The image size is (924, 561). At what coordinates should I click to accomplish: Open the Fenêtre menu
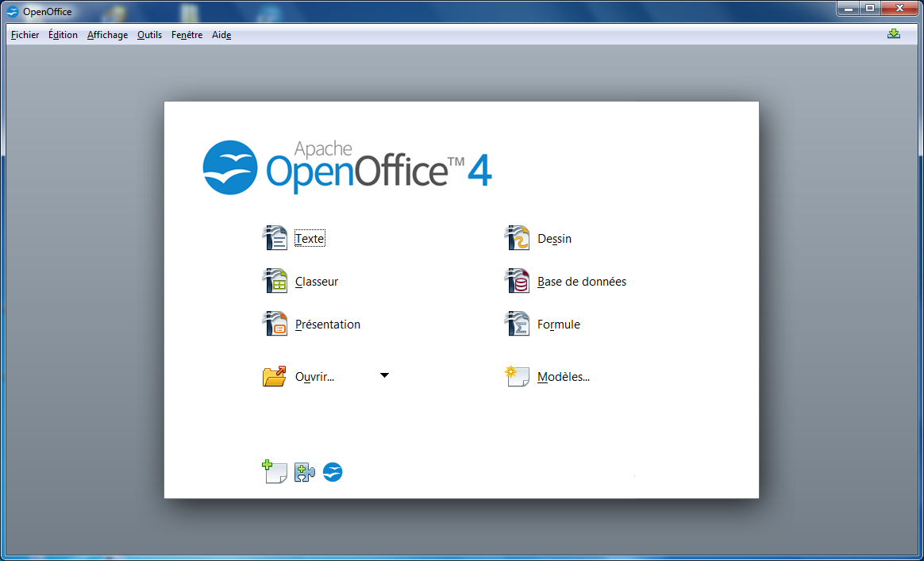click(187, 35)
